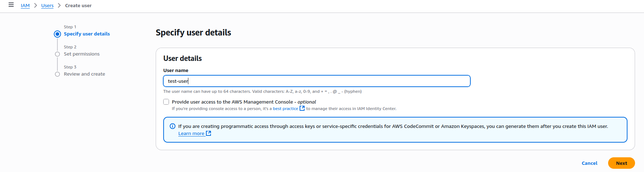The width and height of the screenshot is (644, 172).
Task: Open the hamburger navigation menu
Action: (x=11, y=5)
